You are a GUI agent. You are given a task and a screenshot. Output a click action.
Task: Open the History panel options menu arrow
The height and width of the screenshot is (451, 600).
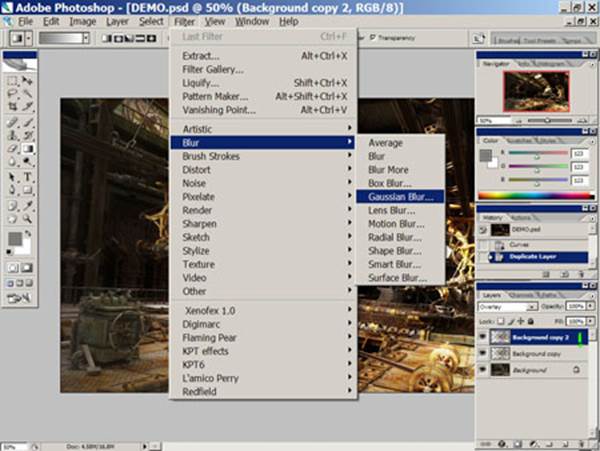coord(592,217)
